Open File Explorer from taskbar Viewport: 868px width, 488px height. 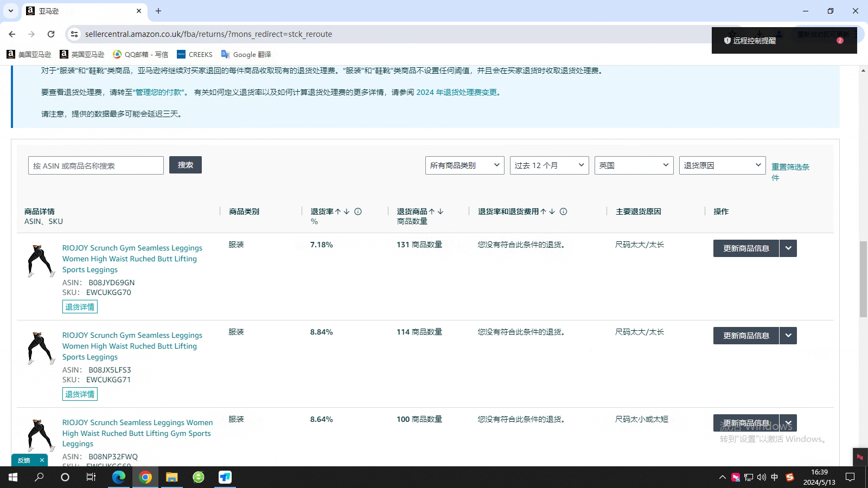171,477
